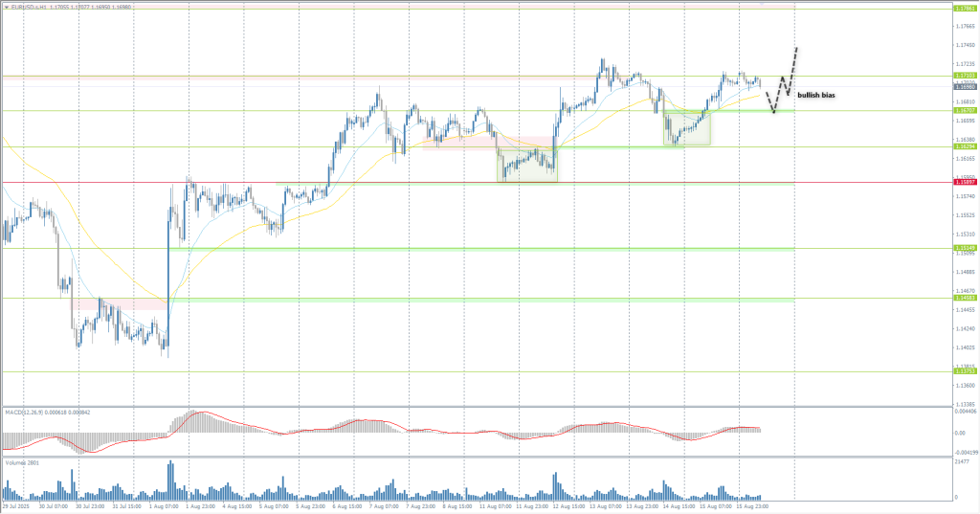Screen dimensions: 980x514
Task: Click the EURUSD.s,H1 symbol title
Action: (x=29, y=4)
